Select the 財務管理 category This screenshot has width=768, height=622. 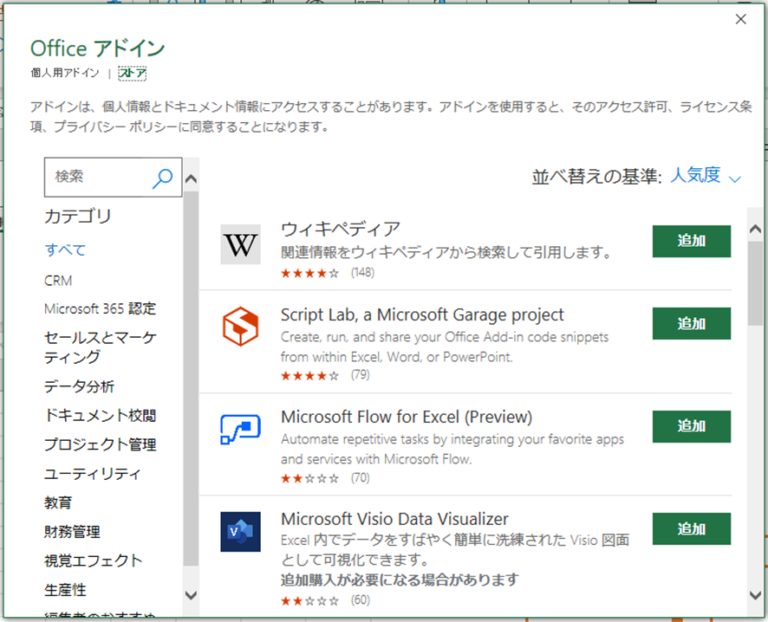tap(72, 531)
